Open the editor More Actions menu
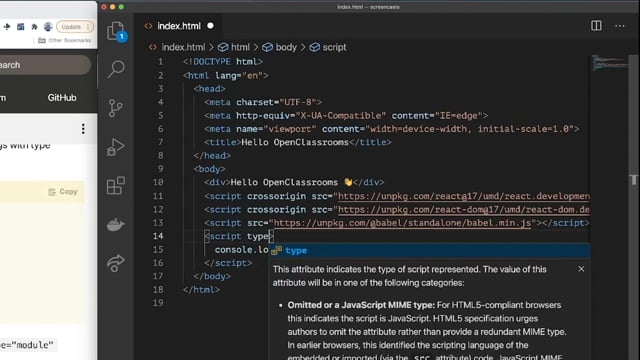 point(620,26)
